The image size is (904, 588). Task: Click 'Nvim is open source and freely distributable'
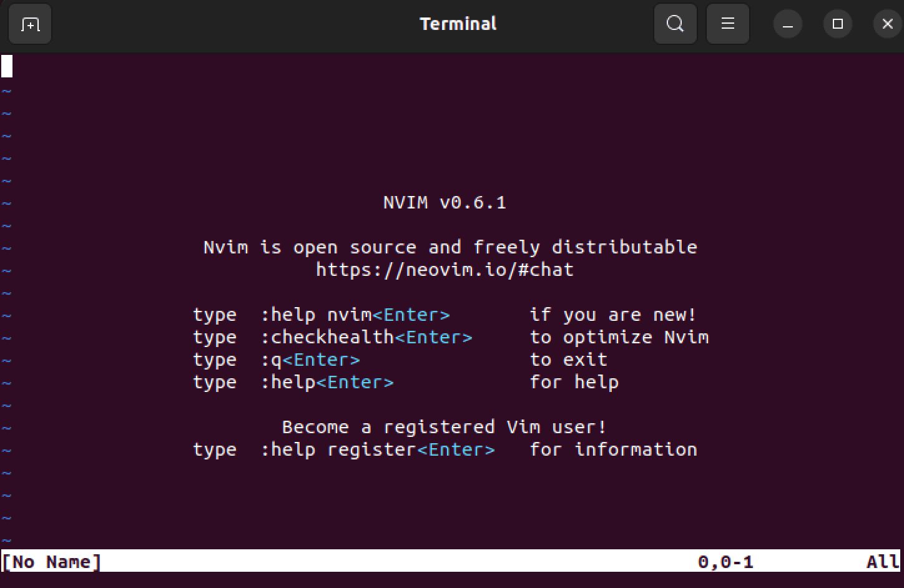(450, 247)
